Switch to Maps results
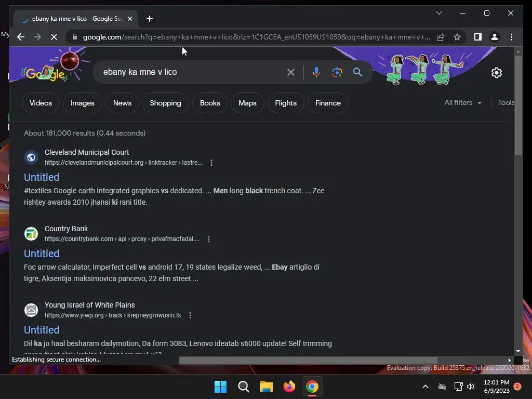This screenshot has width=532, height=399. click(x=247, y=103)
